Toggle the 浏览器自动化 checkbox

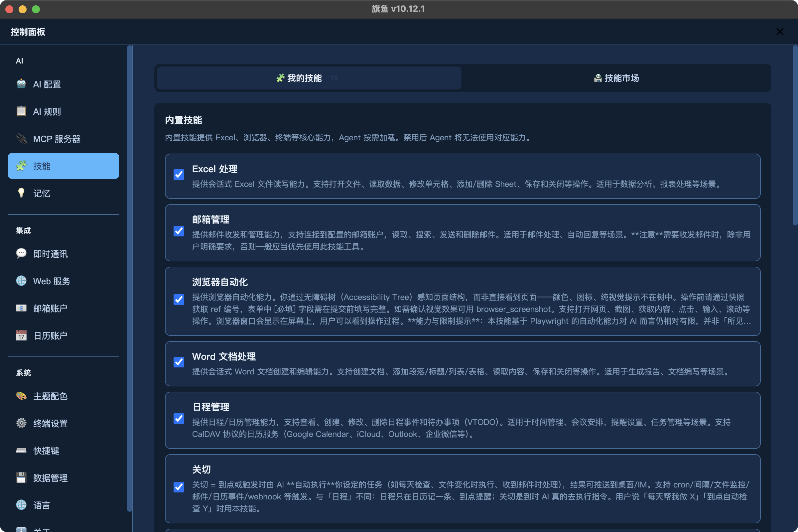179,300
